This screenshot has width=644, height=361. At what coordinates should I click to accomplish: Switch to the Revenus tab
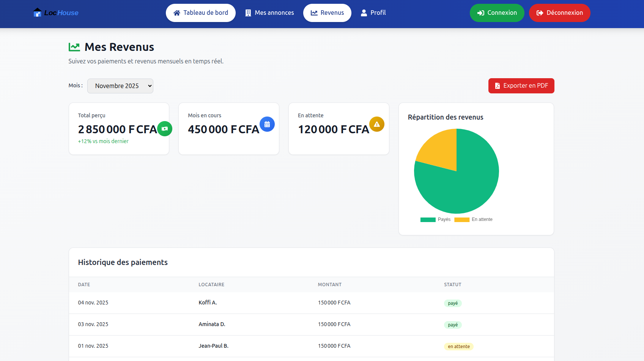[327, 13]
